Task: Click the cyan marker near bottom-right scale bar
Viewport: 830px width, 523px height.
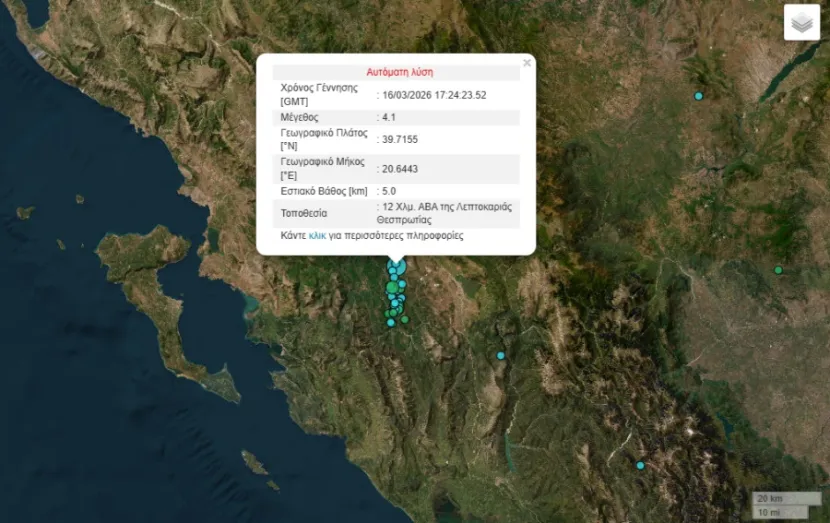Action: pos(640,465)
